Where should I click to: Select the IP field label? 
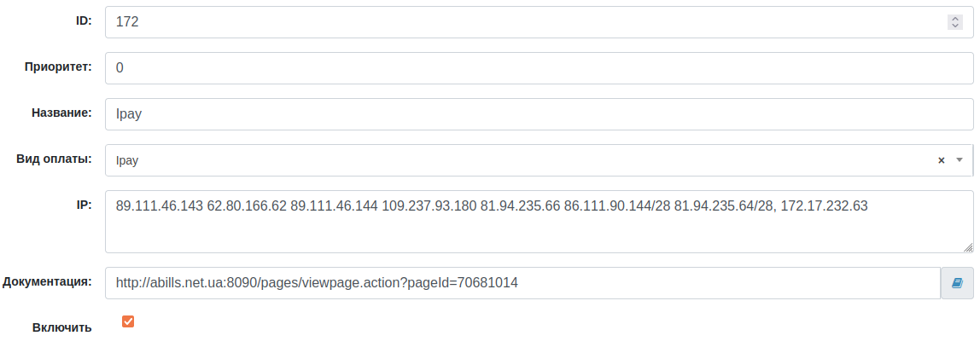coord(85,204)
